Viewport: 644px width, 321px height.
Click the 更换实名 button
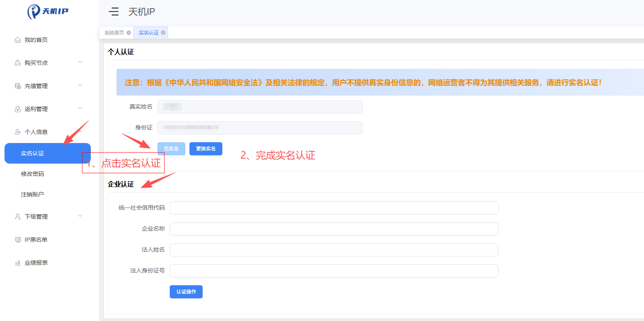tap(206, 149)
